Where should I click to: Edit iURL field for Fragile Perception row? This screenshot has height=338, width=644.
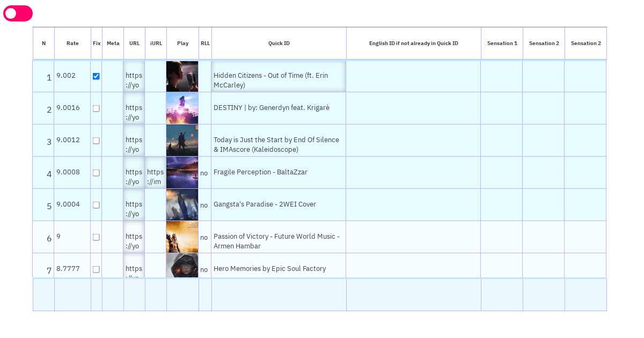tap(155, 177)
